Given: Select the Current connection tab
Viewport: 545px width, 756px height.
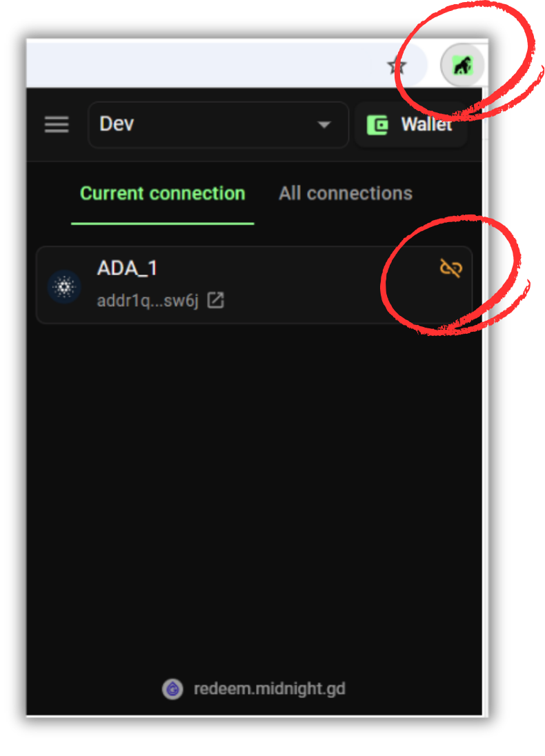Looking at the screenshot, I should [163, 193].
